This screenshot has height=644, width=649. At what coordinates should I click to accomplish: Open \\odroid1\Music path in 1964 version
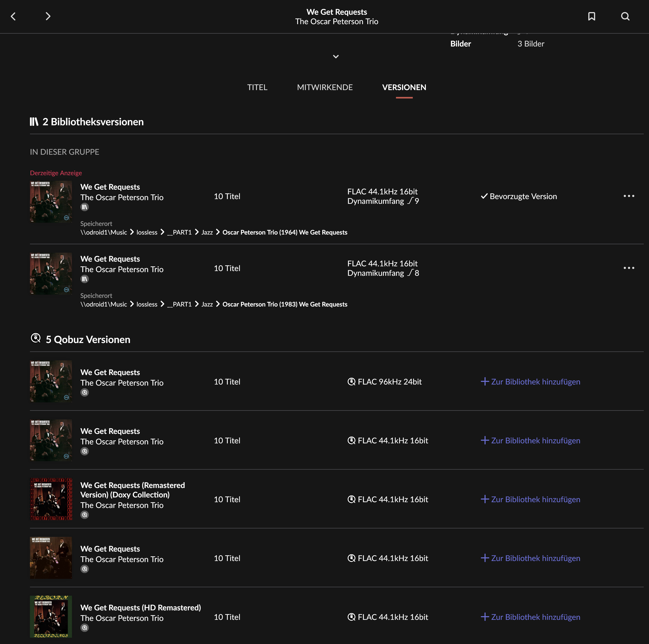[x=104, y=232]
